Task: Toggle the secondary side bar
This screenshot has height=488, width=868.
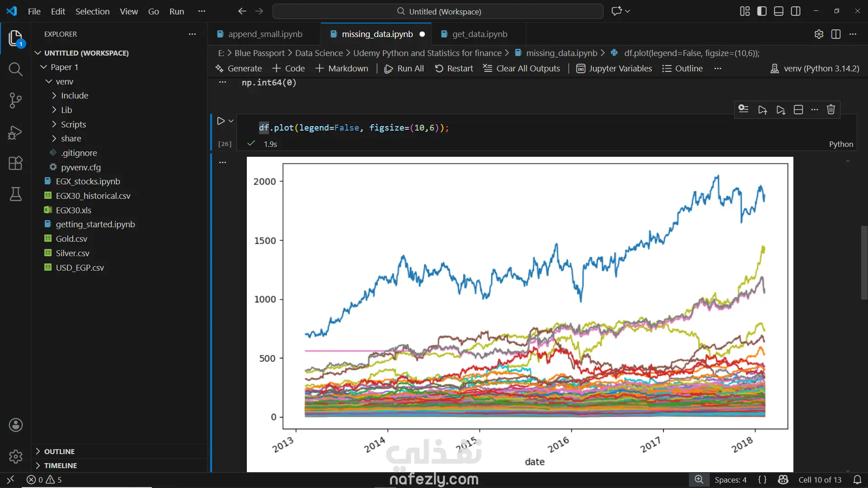Action: [x=796, y=11]
